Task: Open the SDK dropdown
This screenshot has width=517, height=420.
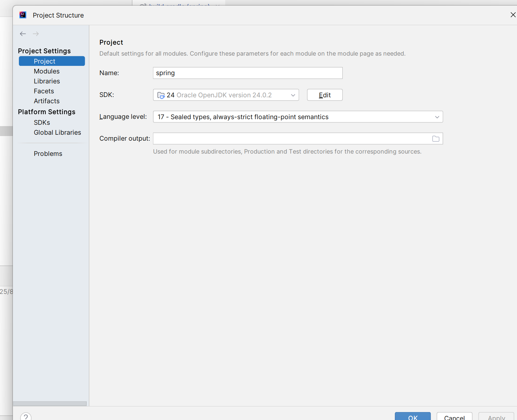Action: 226,95
